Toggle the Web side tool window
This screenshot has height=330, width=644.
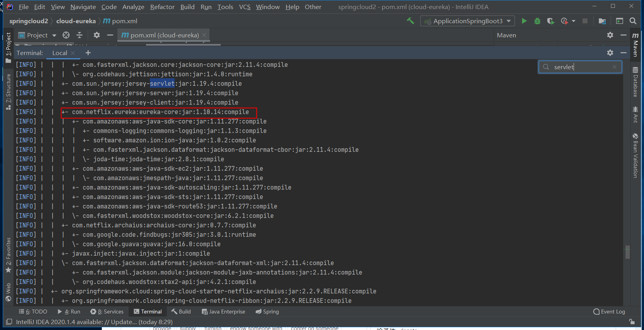coord(8,292)
